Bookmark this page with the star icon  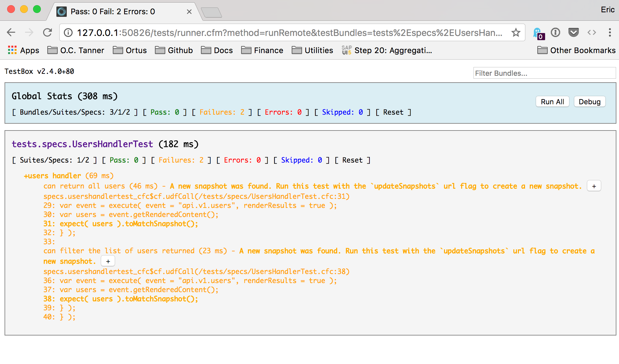point(516,32)
